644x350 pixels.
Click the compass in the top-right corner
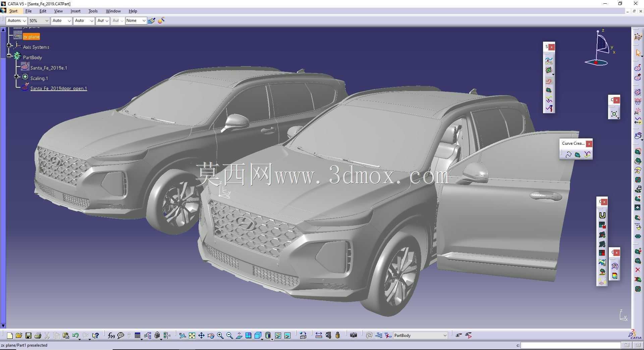tap(599, 48)
